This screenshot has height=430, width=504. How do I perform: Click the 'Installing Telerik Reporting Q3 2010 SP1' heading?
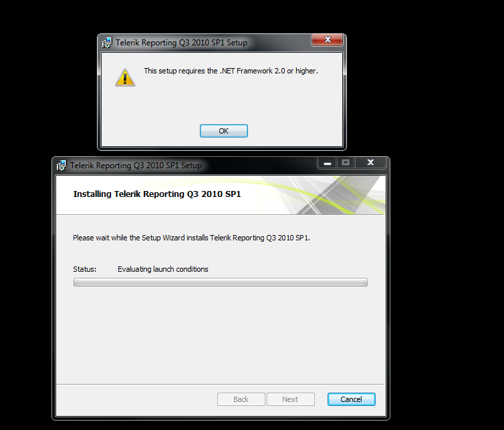click(x=157, y=194)
